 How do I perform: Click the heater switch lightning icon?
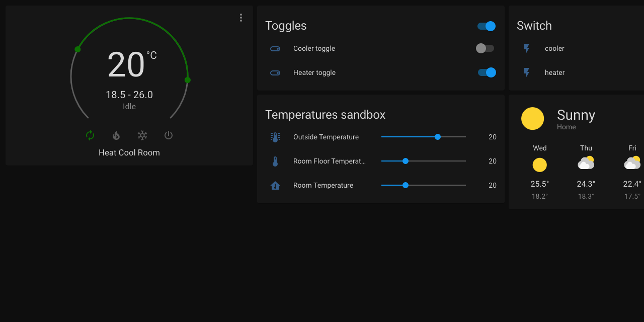527,72
